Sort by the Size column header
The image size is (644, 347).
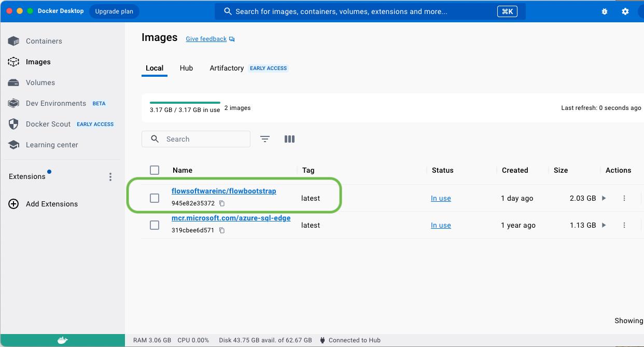[561, 170]
